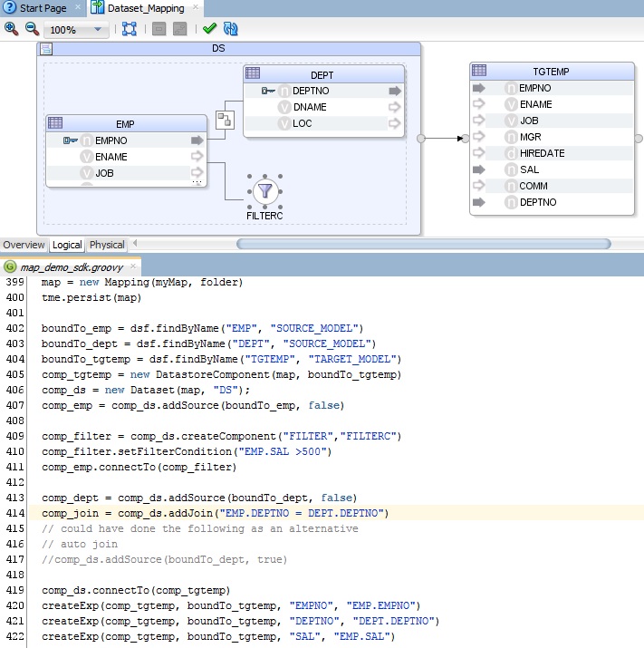The height and width of the screenshot is (648, 644).
Task: Click the zoom in magnifier icon
Action: click(11, 29)
